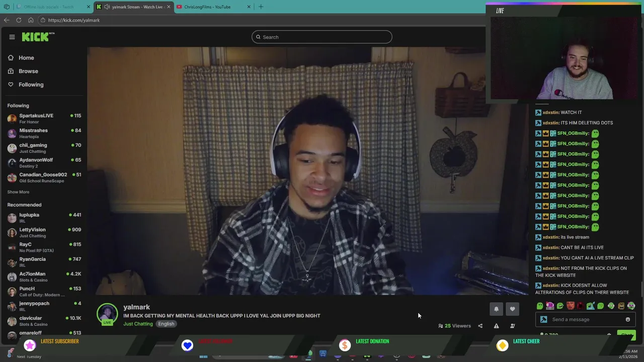Open jennypopach recommended channel
644x362 pixels.
(x=44, y=306)
